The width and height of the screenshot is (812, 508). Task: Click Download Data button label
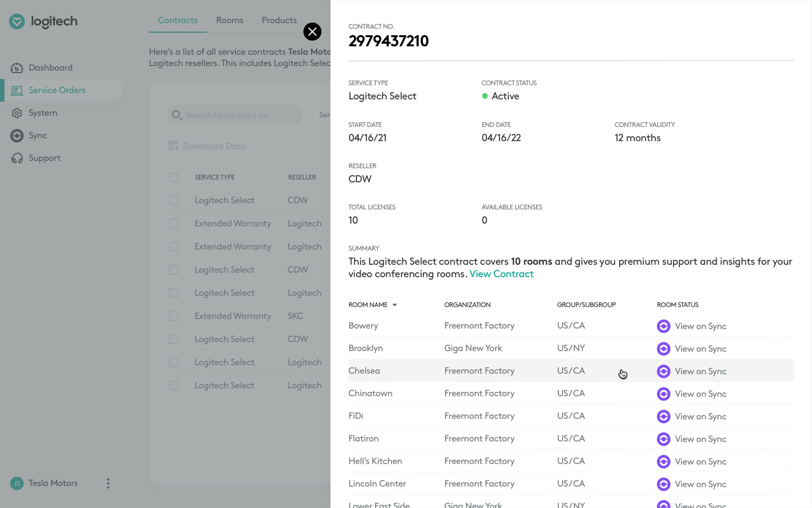click(214, 146)
